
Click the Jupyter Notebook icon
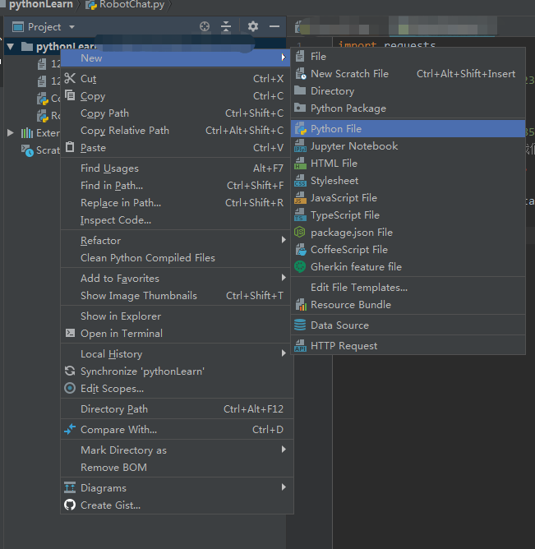point(300,146)
